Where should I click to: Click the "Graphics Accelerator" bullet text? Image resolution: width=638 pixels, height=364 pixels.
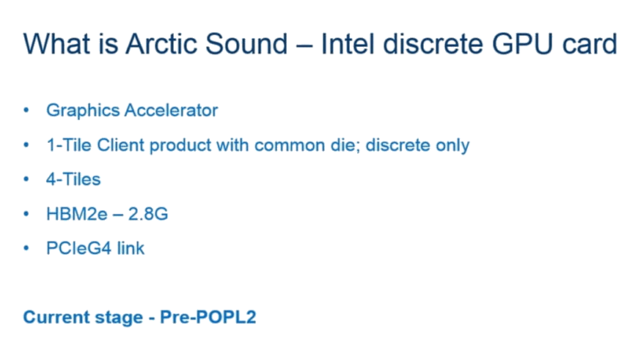pos(132,111)
